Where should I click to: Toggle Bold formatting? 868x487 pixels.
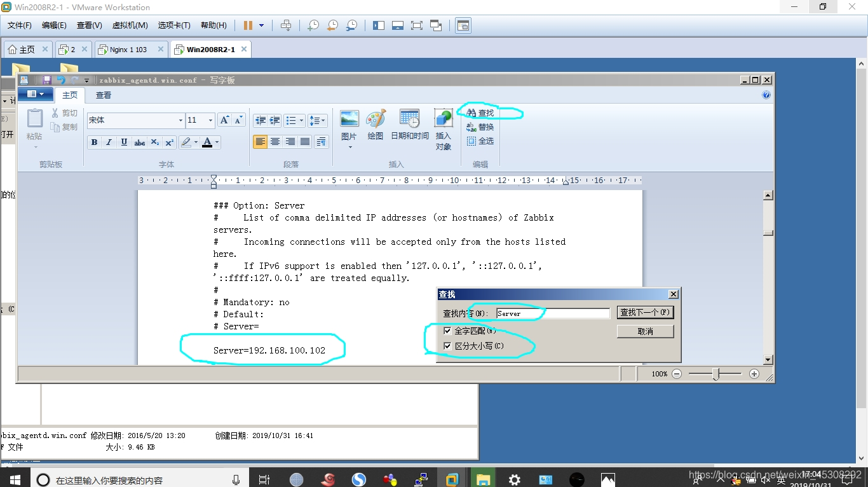pyautogui.click(x=94, y=142)
